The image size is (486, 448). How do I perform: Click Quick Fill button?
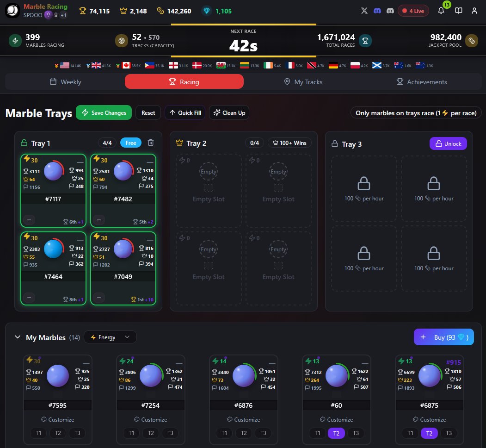click(185, 112)
